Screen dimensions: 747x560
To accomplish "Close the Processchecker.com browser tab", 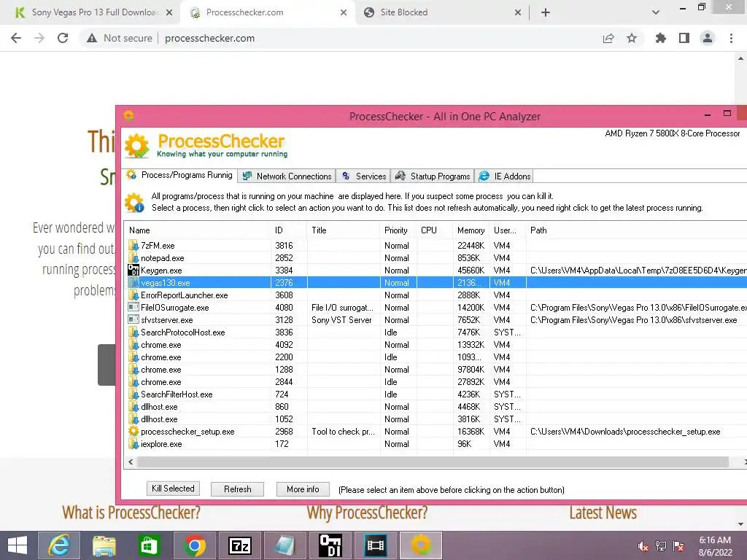I will pyautogui.click(x=344, y=13).
